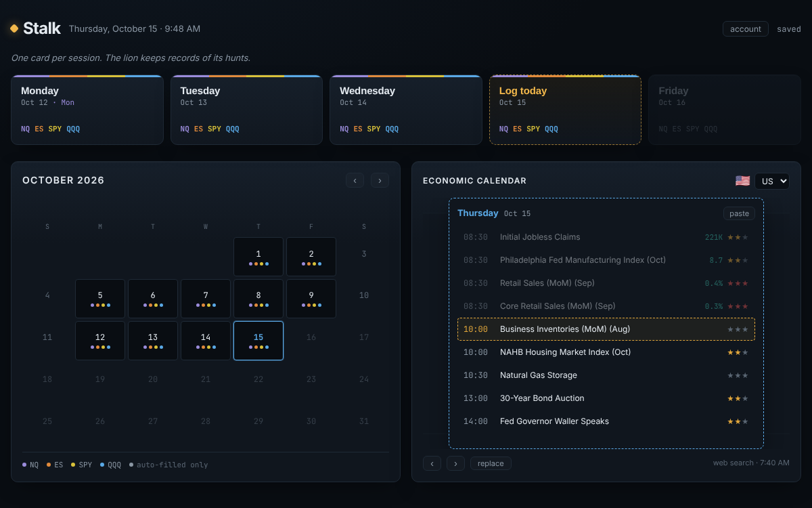
Task: Open the Wednesday Oct 14 session card
Action: point(406,110)
